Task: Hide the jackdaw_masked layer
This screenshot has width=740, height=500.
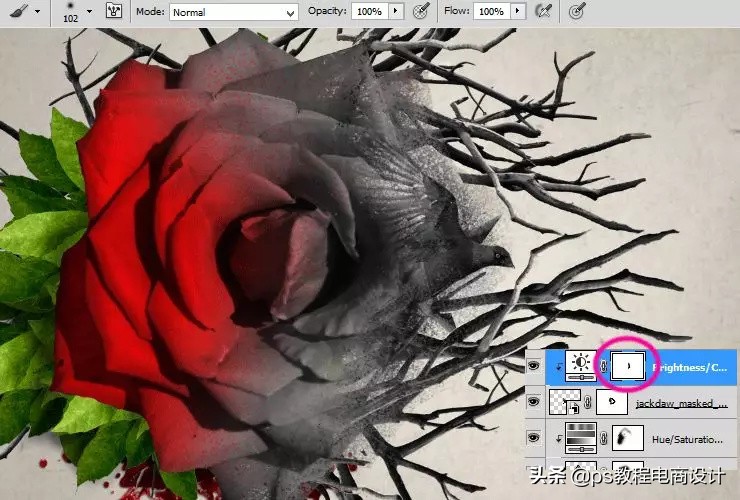Action: [534, 403]
